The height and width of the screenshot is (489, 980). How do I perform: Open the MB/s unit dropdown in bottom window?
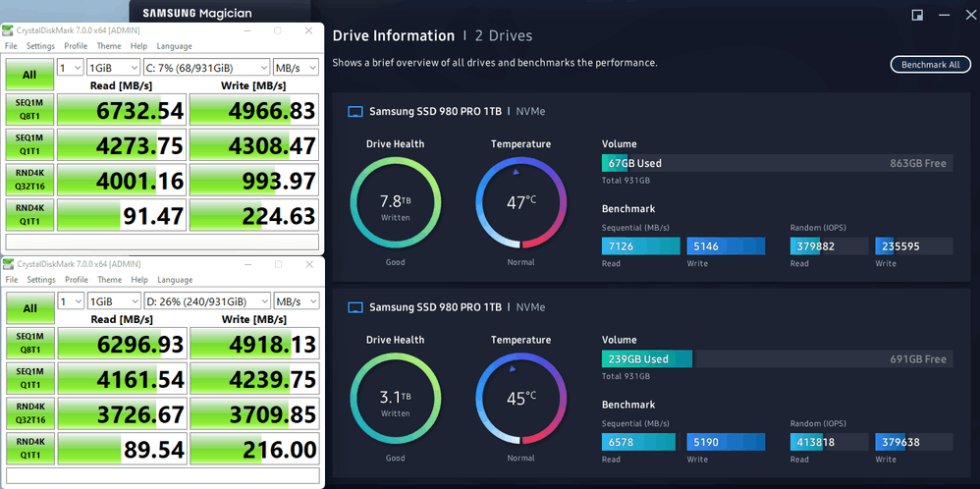(x=297, y=300)
